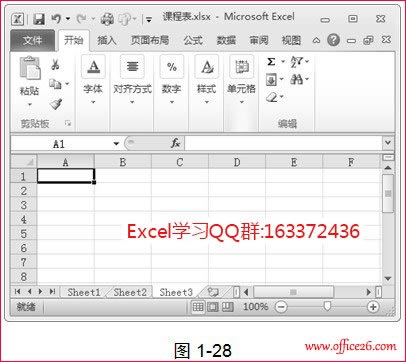Click the 100% zoom level button
406x362 pixels.
255,307
